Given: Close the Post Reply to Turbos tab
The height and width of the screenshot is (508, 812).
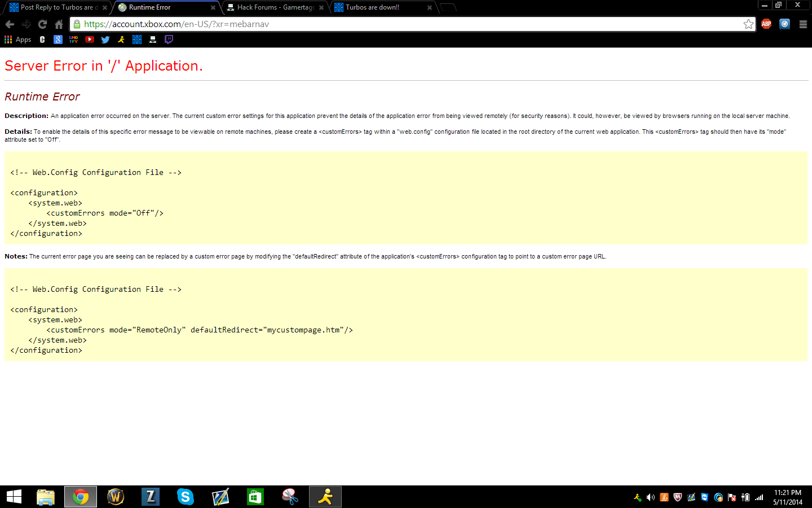Looking at the screenshot, I should pos(105,8).
